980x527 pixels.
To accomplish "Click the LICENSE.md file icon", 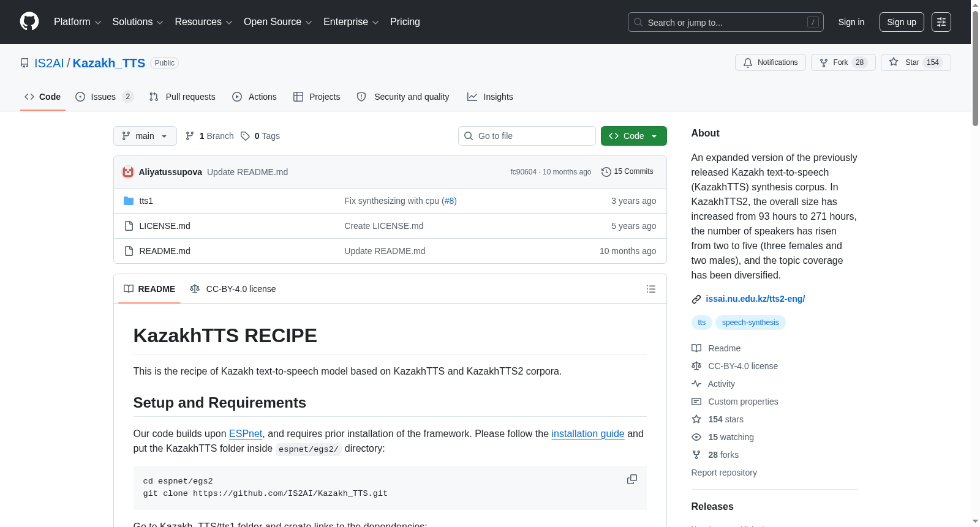I will coord(129,226).
